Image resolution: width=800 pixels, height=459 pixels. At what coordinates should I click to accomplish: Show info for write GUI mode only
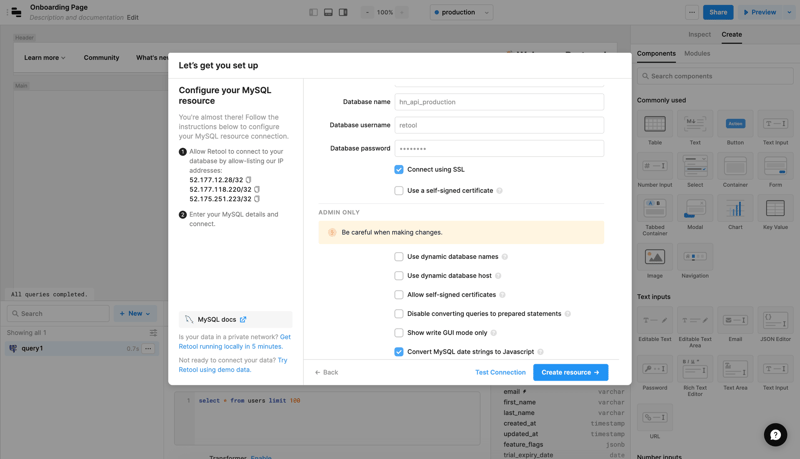tap(493, 333)
